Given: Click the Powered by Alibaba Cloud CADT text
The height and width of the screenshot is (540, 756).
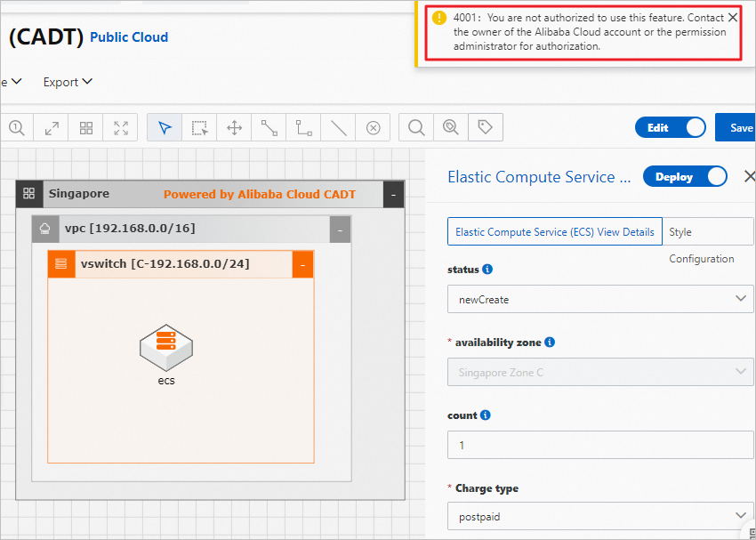Looking at the screenshot, I should click(x=260, y=194).
